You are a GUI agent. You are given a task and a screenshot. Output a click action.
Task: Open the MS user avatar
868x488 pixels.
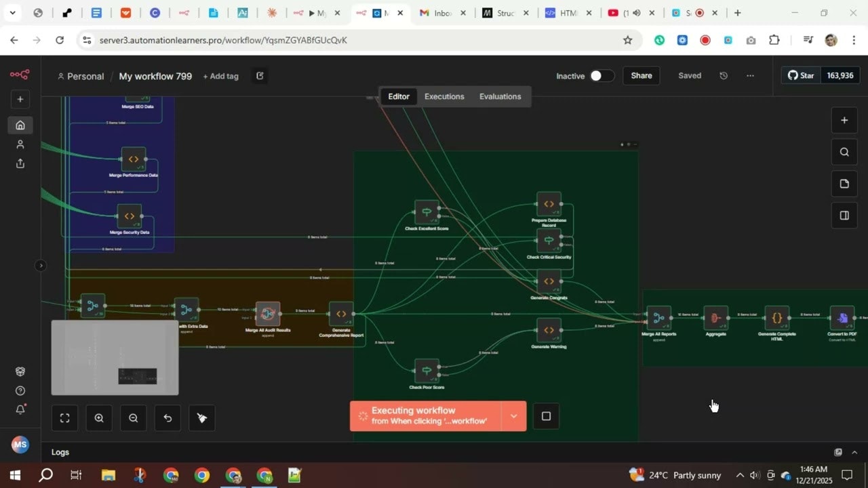[20, 445]
